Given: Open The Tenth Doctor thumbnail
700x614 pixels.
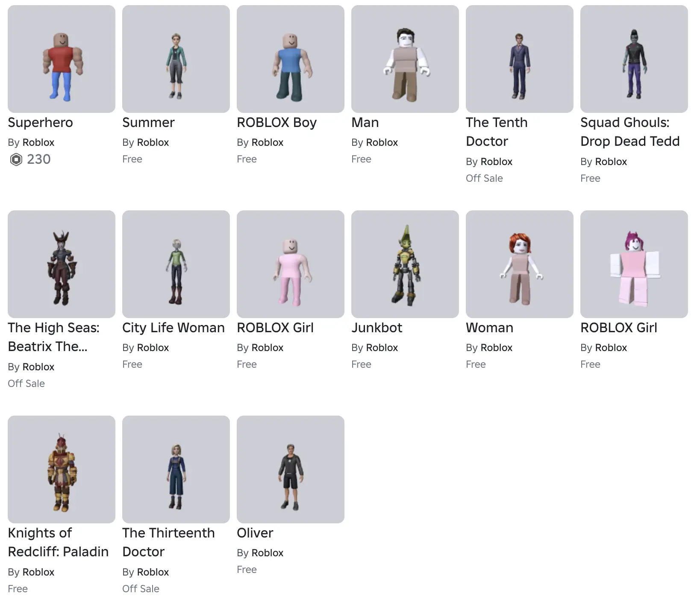Looking at the screenshot, I should (520, 59).
